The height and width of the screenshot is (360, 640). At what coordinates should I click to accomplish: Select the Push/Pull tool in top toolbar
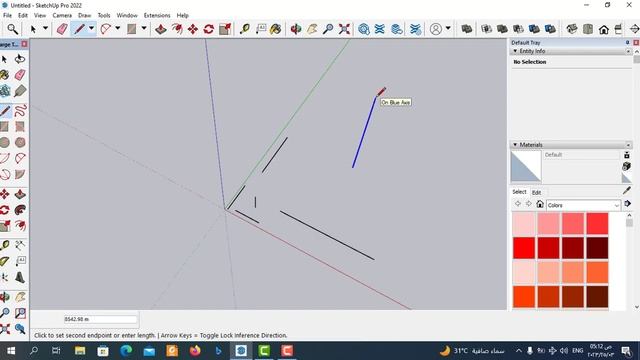[x=161, y=29]
